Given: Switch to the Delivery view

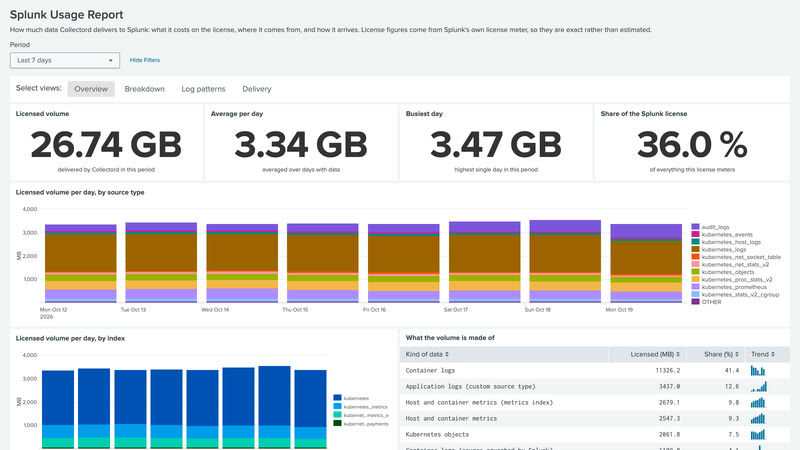Looking at the screenshot, I should [257, 89].
